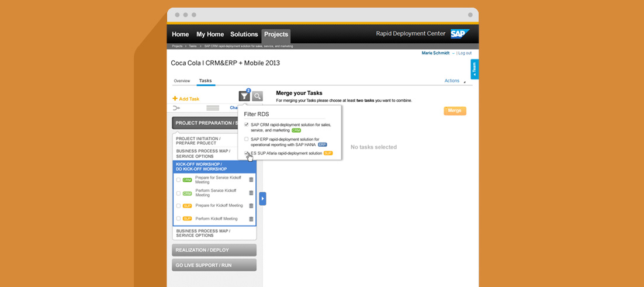Expand Business Process Map section below Kick-off Workshop
This screenshot has width=644, height=287.
pyautogui.click(x=214, y=233)
